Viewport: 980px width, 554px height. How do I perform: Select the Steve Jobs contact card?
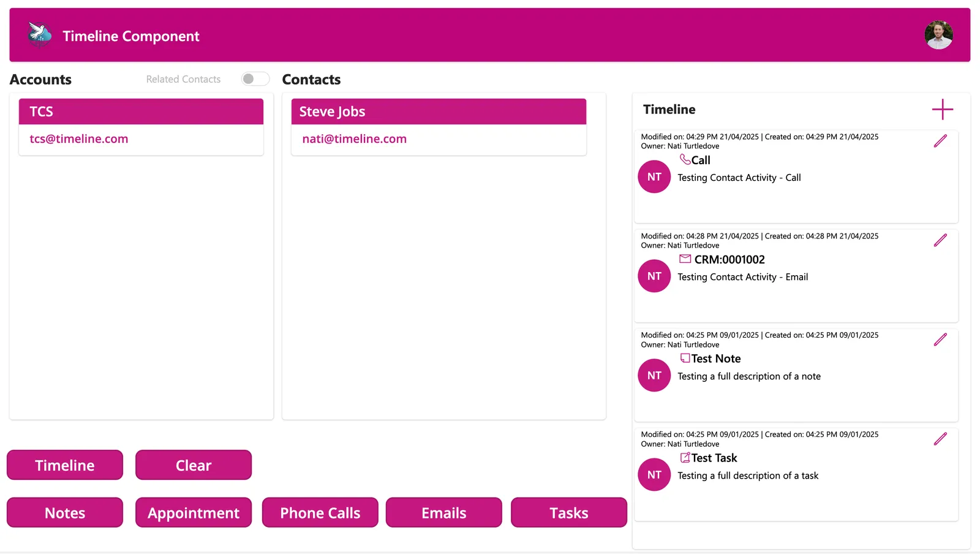click(439, 127)
